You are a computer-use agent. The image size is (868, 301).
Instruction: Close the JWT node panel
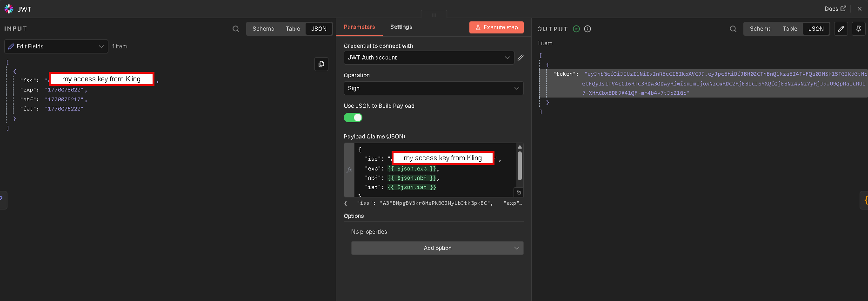click(x=860, y=9)
